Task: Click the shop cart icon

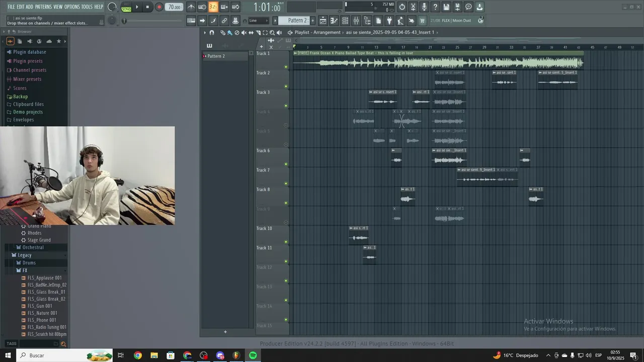Action: pyautogui.click(x=422, y=21)
